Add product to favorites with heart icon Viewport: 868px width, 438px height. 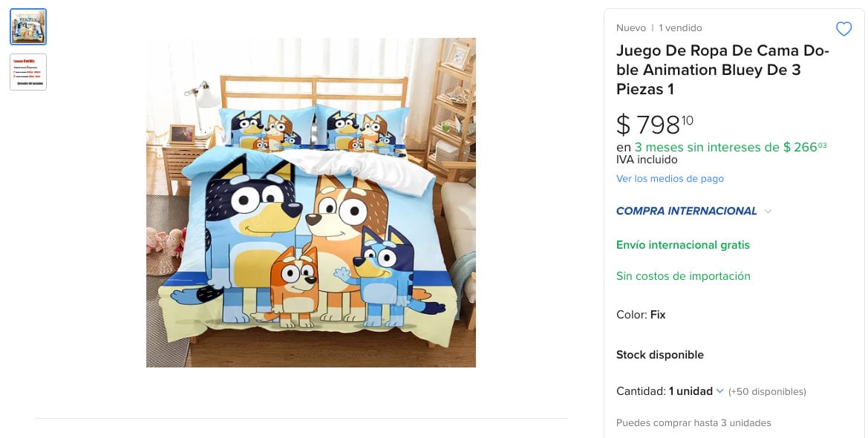pyautogui.click(x=843, y=29)
